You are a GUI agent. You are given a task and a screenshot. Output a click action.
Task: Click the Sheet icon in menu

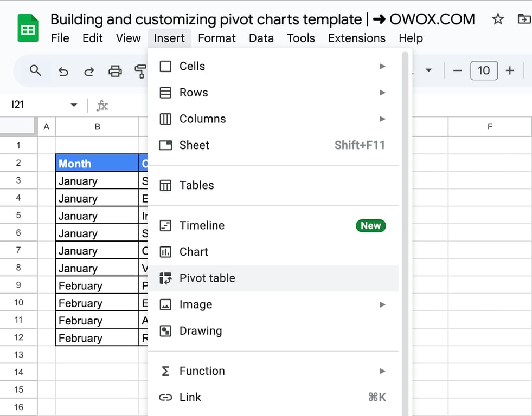[x=165, y=145]
